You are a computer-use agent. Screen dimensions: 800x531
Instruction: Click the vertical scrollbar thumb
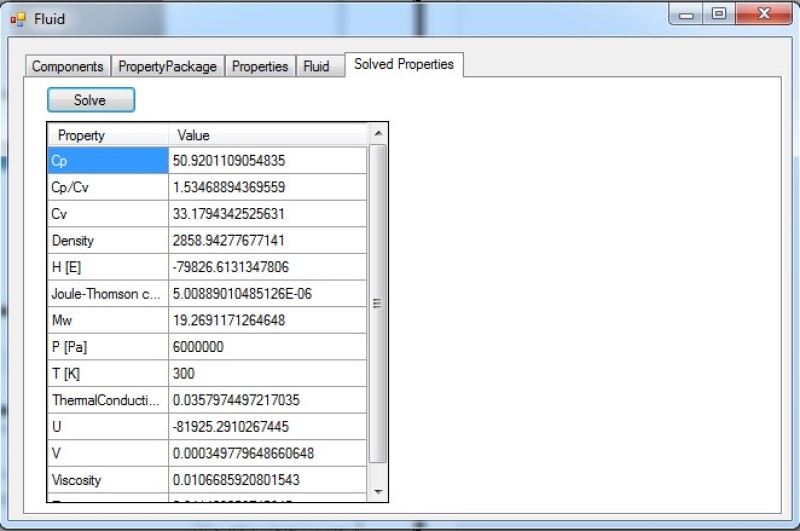(378, 304)
